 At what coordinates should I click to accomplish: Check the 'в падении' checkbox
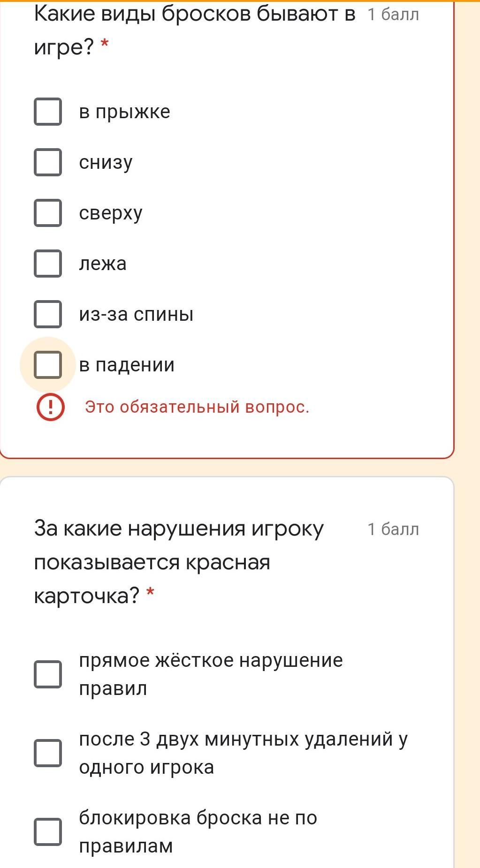(48, 365)
